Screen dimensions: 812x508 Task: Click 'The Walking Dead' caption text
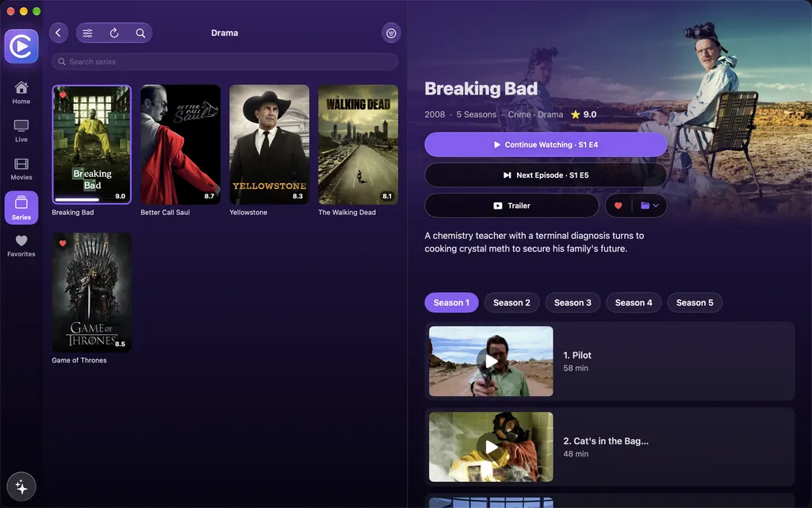point(347,213)
